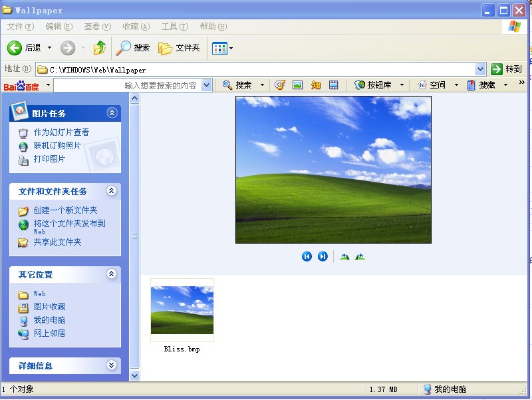
Task: Click 将这个文件夹发布到 Web link
Action: [x=69, y=227]
